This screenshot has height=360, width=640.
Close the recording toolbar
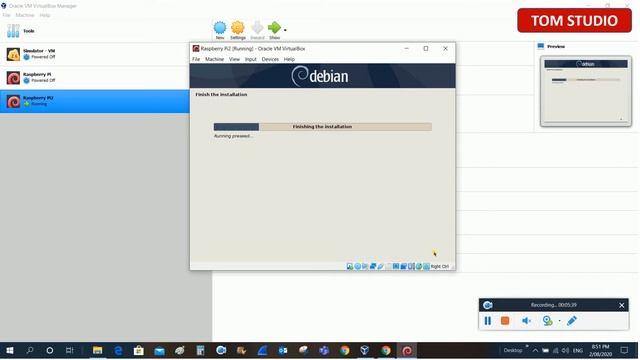621,305
